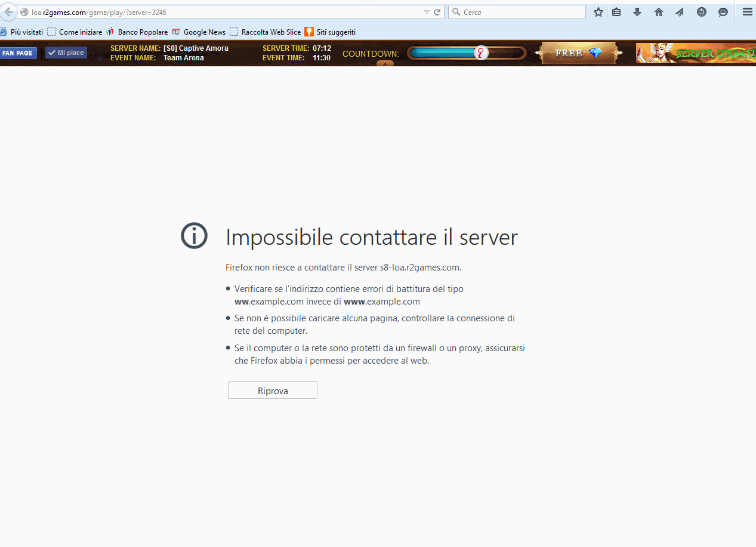Open the bookmarks list icon

pos(617,12)
